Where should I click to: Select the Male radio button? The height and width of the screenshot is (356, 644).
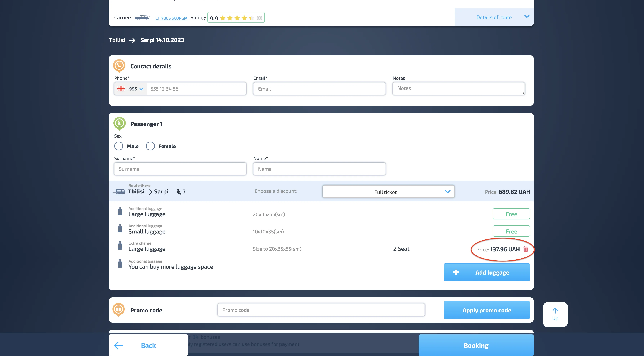click(x=118, y=146)
